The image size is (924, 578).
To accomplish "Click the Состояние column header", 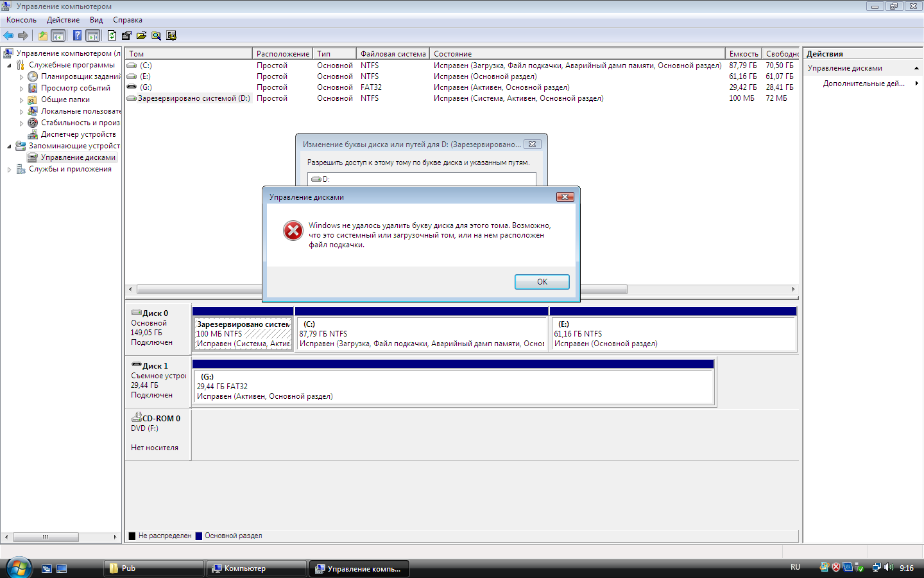I will [577, 54].
